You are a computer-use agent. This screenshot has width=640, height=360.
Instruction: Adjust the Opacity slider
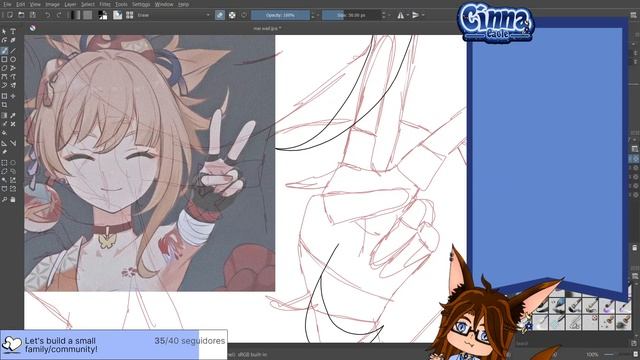[280, 15]
